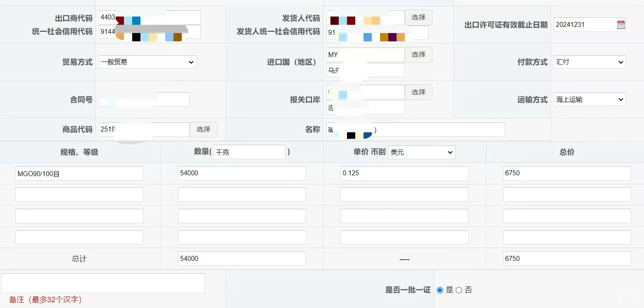
Task: Click the unit field showing 千克
Action: coord(249,152)
